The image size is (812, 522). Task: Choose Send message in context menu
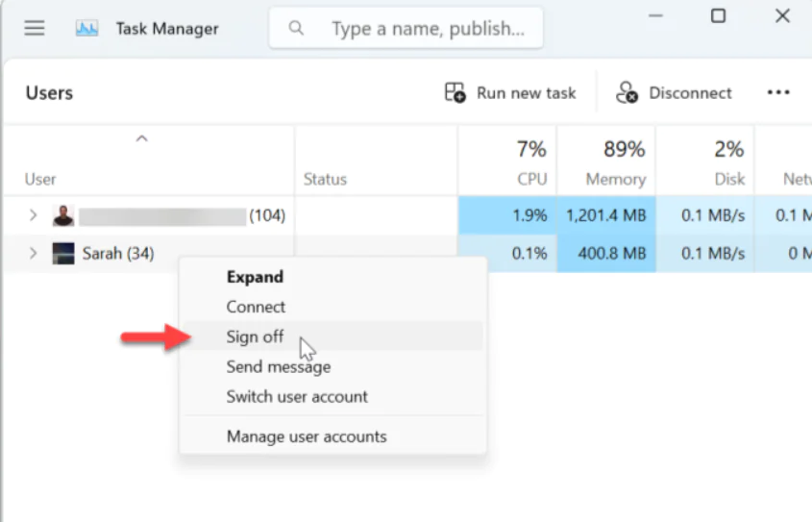(278, 366)
